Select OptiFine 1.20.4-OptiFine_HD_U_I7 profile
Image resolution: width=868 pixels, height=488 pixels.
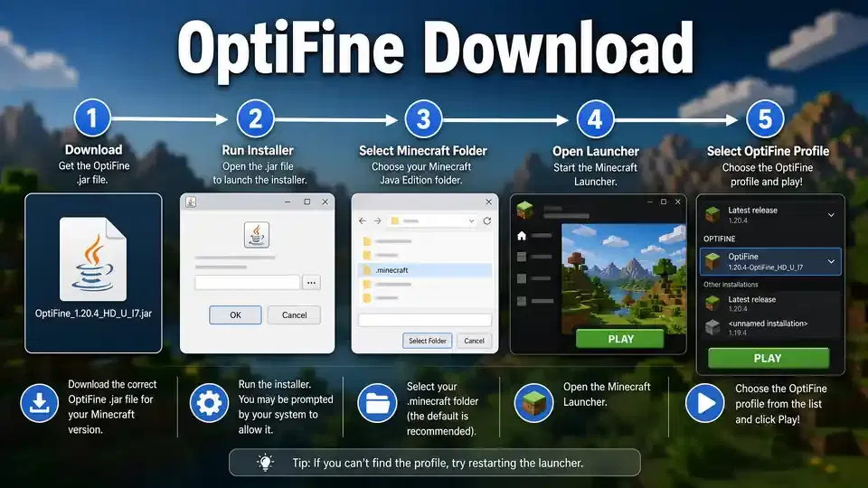tap(770, 261)
